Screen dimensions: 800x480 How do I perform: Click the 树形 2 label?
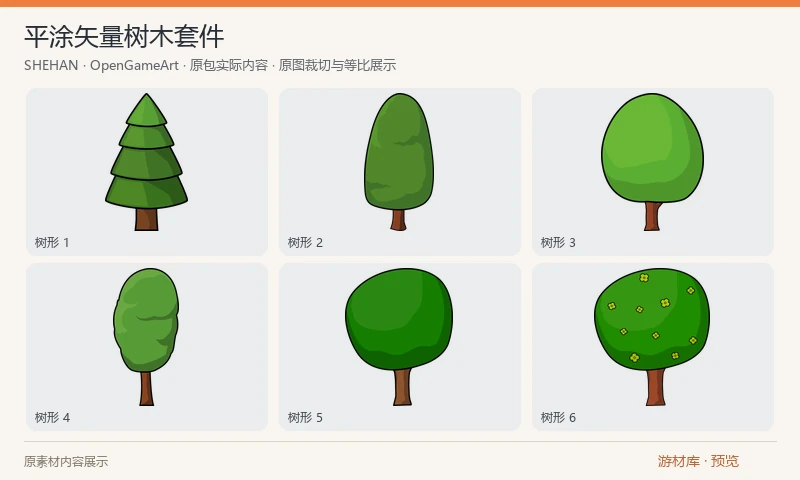coord(305,242)
